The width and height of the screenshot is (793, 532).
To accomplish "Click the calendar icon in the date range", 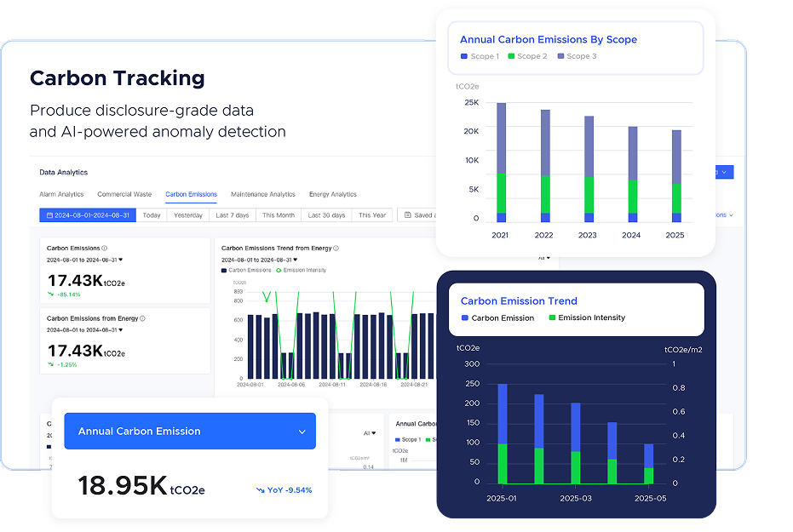I will [x=49, y=215].
